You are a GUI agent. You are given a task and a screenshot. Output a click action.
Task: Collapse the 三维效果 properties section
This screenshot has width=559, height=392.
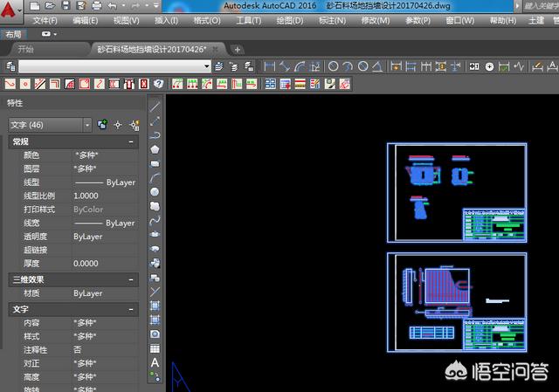(x=131, y=279)
